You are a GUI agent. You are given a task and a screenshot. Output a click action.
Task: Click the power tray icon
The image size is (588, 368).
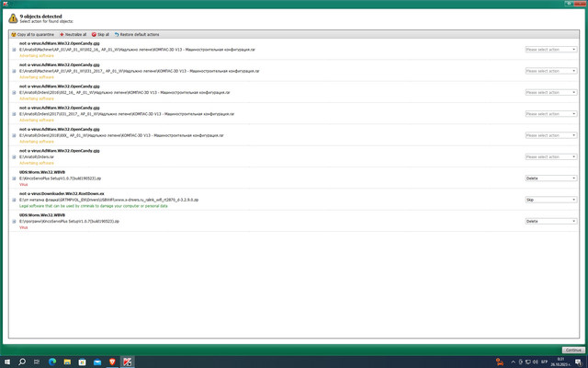click(x=521, y=362)
